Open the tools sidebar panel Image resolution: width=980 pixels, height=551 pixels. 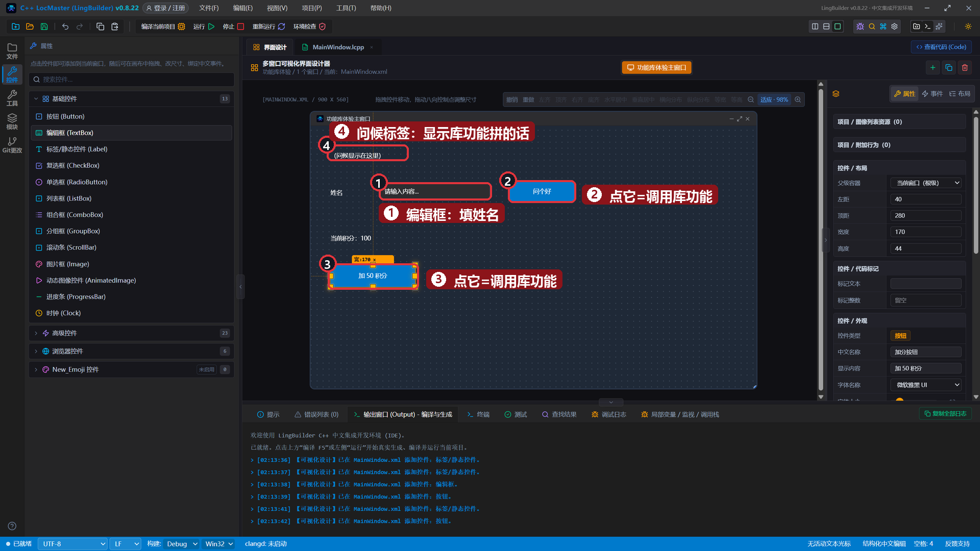pyautogui.click(x=12, y=98)
